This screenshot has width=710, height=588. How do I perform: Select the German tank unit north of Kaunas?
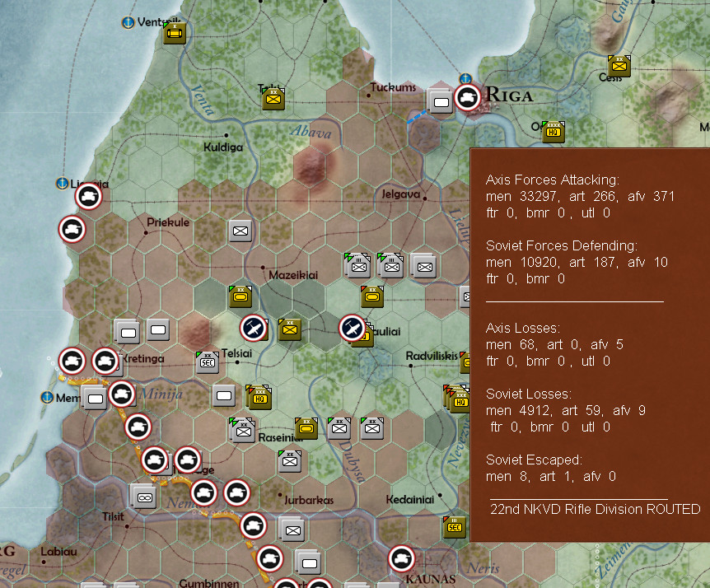point(401,558)
